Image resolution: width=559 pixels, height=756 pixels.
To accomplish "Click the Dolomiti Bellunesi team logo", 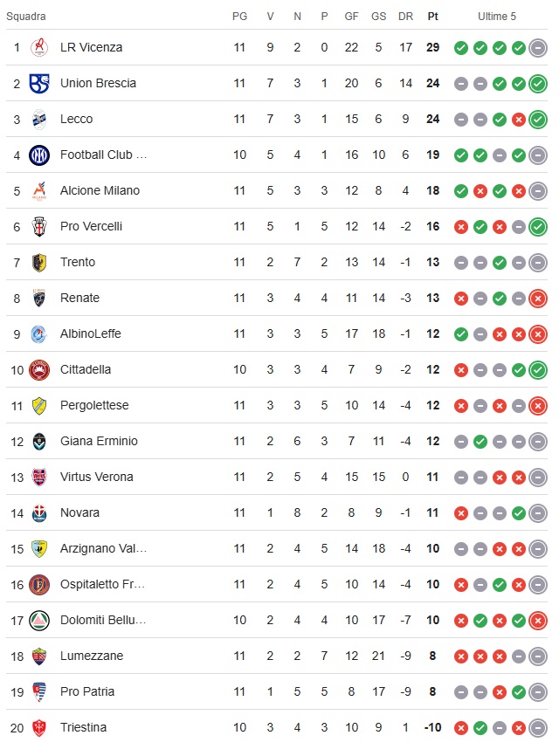I will [x=39, y=620].
